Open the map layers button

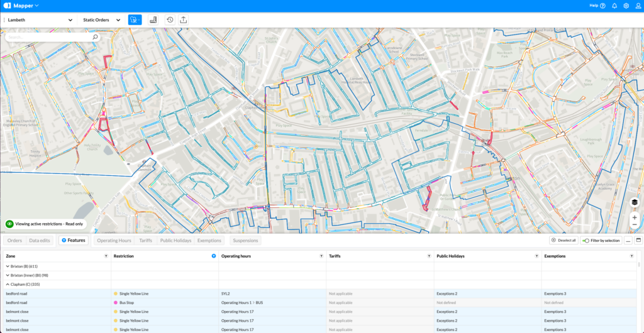(635, 202)
